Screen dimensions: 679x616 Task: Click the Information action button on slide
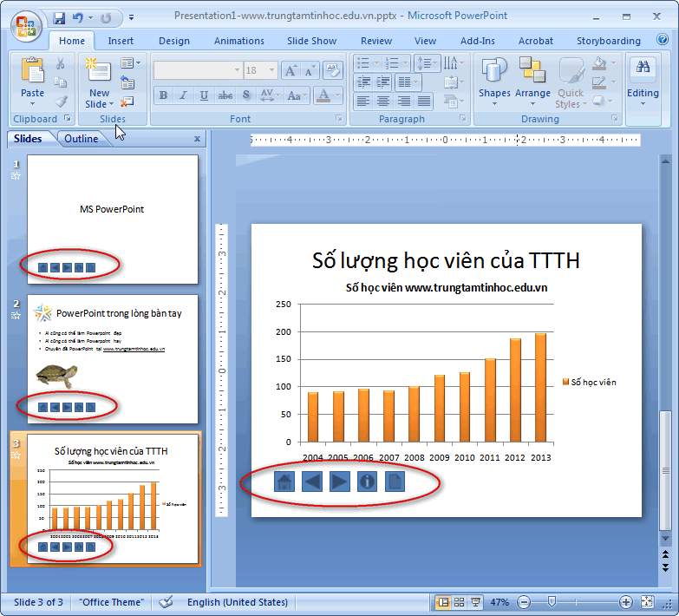pyautogui.click(x=367, y=482)
